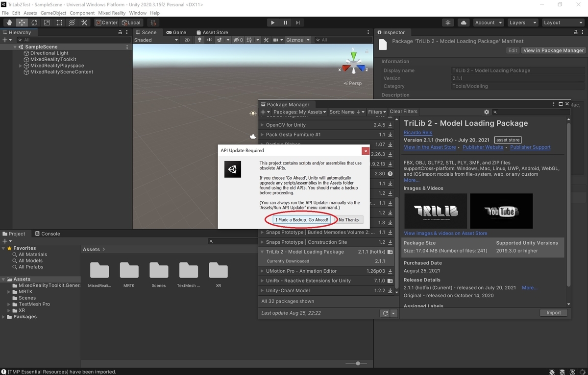588x375 pixels.
Task: Select the Scale tool
Action: tap(47, 23)
